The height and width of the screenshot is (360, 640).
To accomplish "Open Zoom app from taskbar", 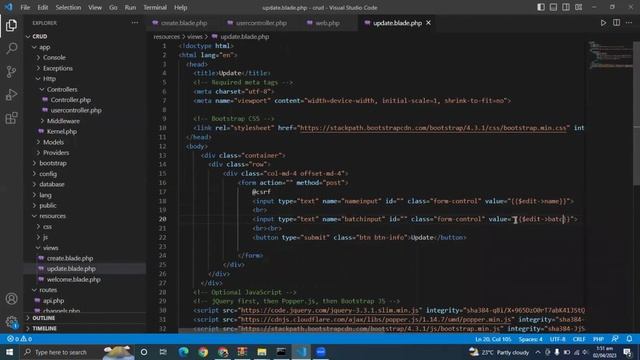I will [320, 352].
